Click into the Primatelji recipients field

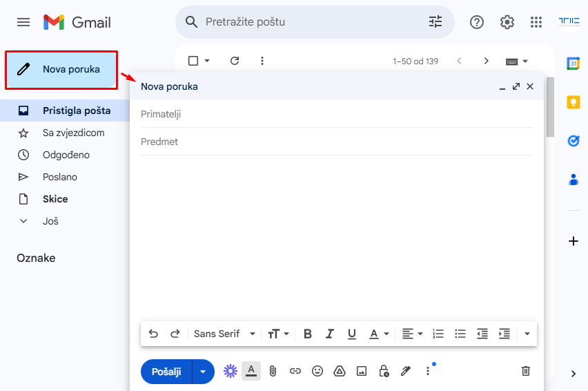pos(336,114)
